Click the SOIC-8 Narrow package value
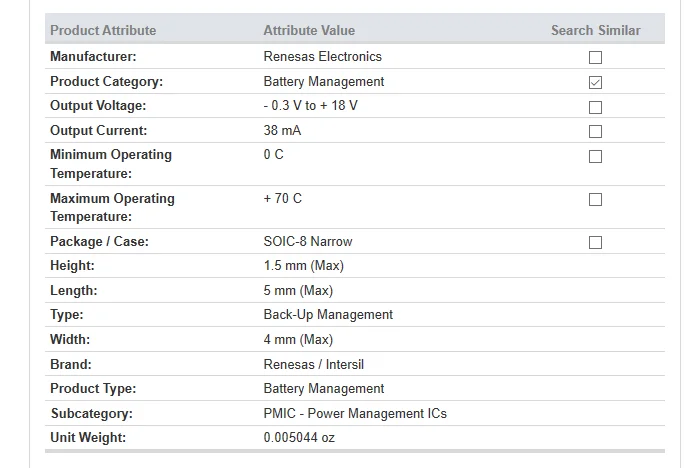Screen dimensions: 699x468 click(x=308, y=242)
